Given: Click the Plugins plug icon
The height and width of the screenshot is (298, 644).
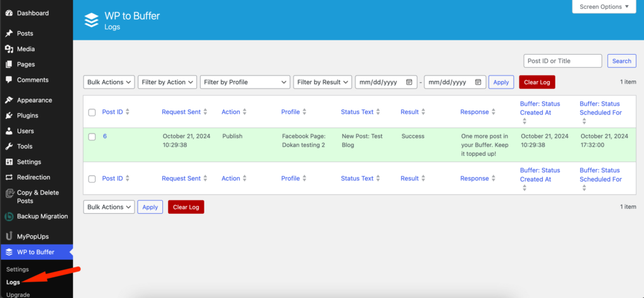Looking at the screenshot, I should (9, 115).
